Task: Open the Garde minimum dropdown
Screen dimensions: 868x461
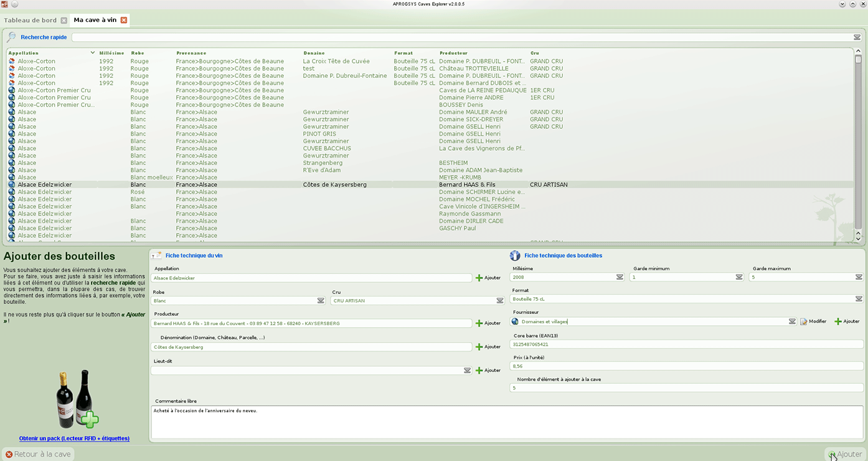Action: click(x=739, y=277)
